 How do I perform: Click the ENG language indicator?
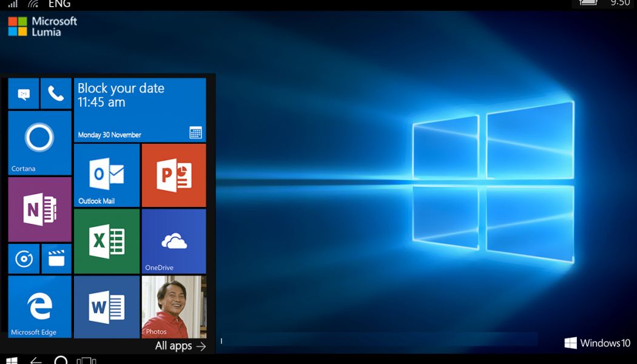[x=59, y=4]
